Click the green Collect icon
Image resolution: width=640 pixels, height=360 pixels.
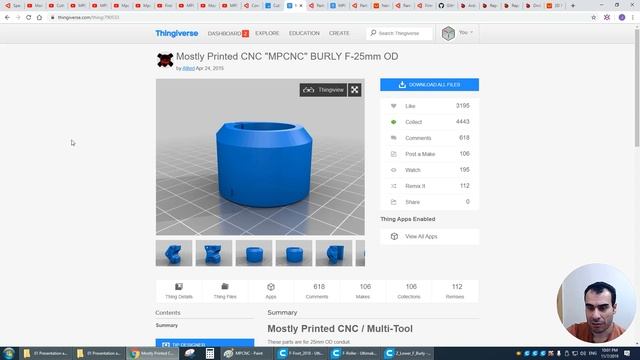[393, 122]
